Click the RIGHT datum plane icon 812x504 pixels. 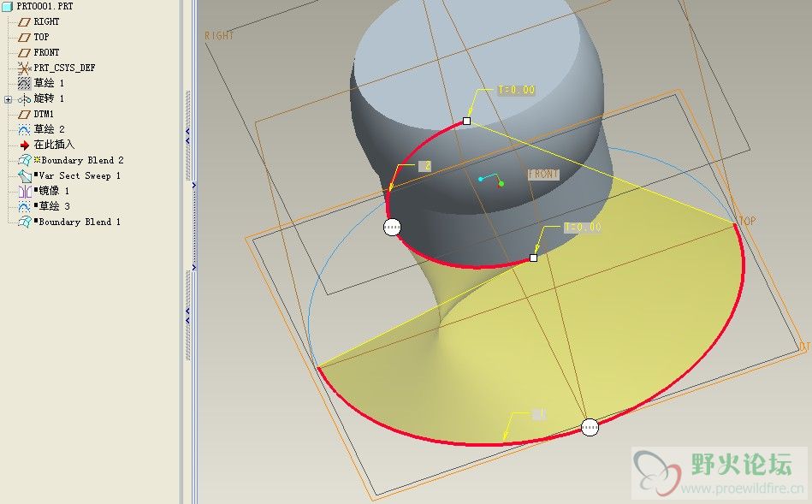pos(24,21)
